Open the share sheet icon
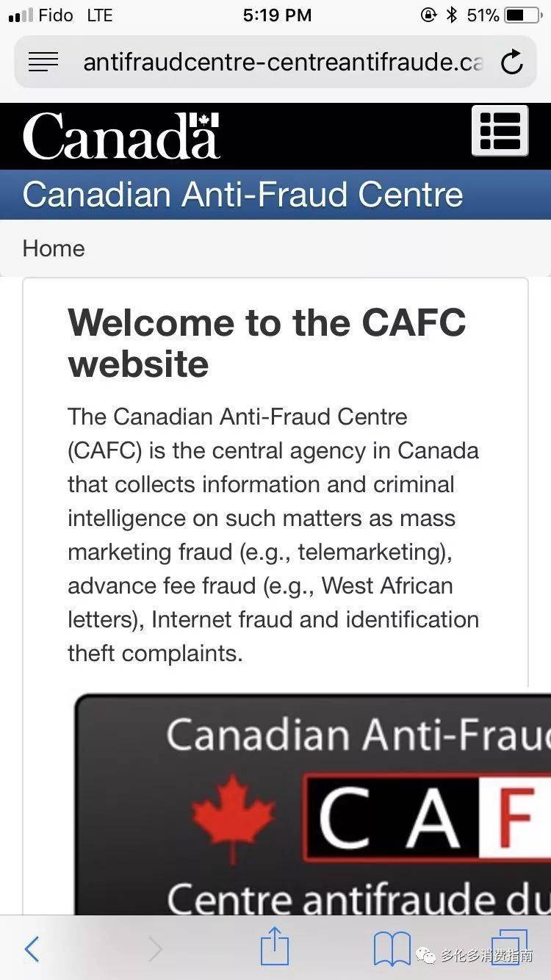551x980 pixels. click(275, 946)
